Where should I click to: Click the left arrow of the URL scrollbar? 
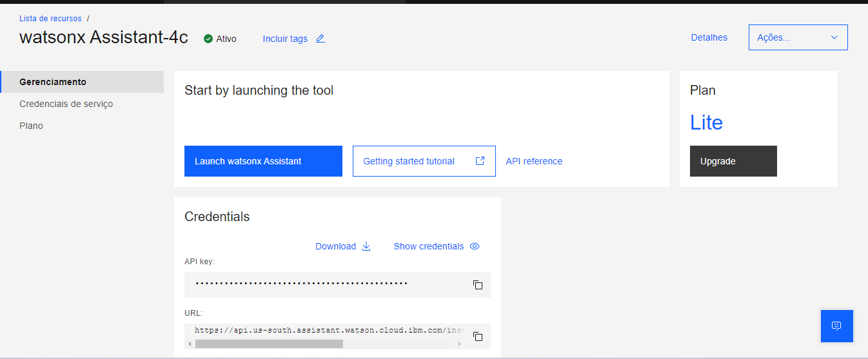click(x=190, y=344)
